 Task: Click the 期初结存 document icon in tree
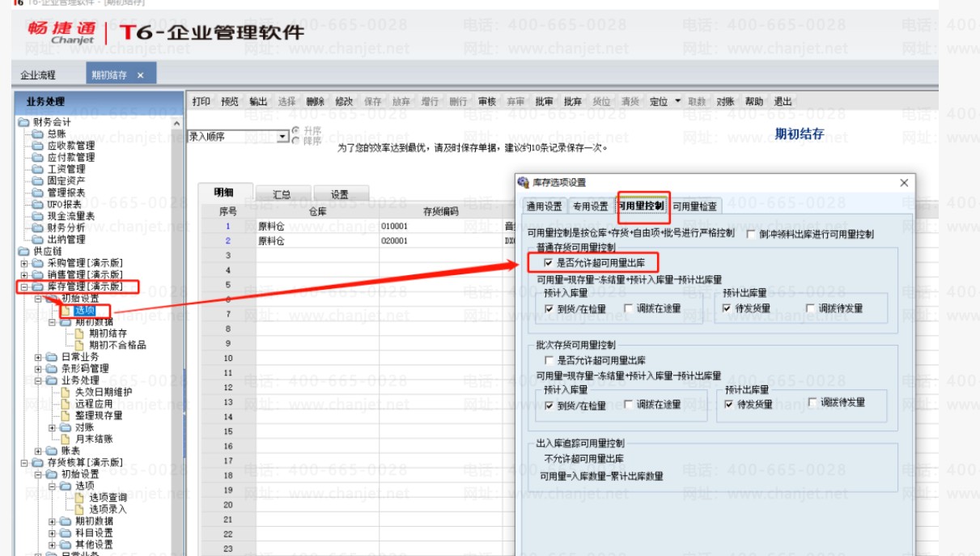pos(80,333)
